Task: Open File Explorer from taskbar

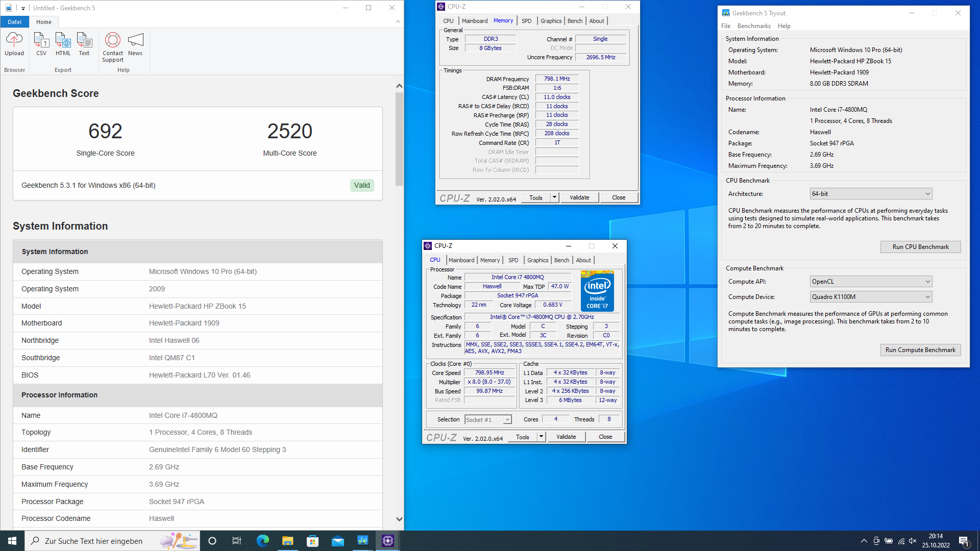Action: pos(287,541)
